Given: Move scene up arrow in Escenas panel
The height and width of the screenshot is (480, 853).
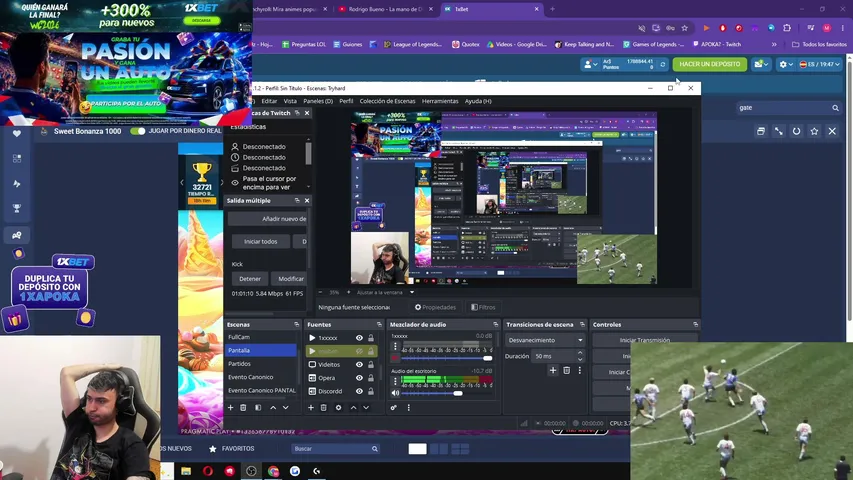Looking at the screenshot, I should pos(273,408).
